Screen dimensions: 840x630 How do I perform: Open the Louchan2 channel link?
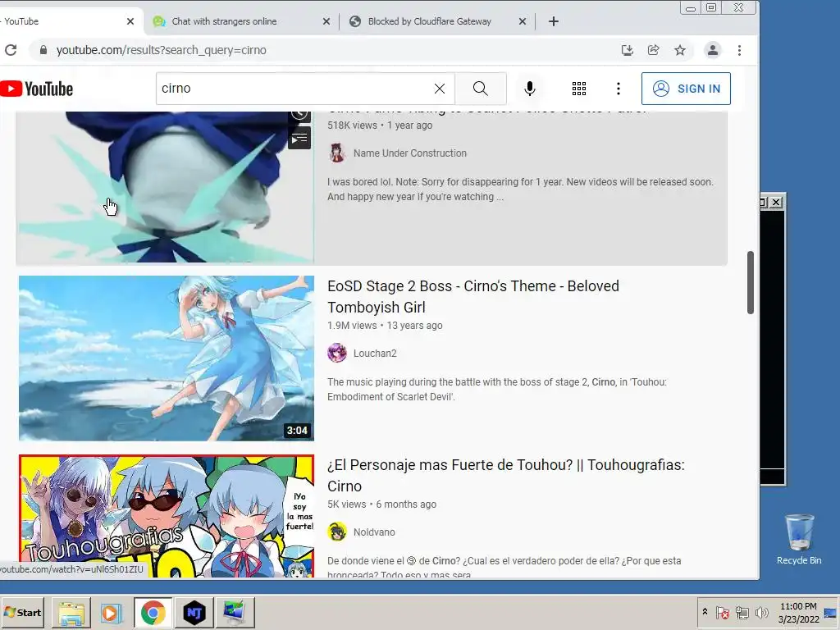[x=375, y=354]
